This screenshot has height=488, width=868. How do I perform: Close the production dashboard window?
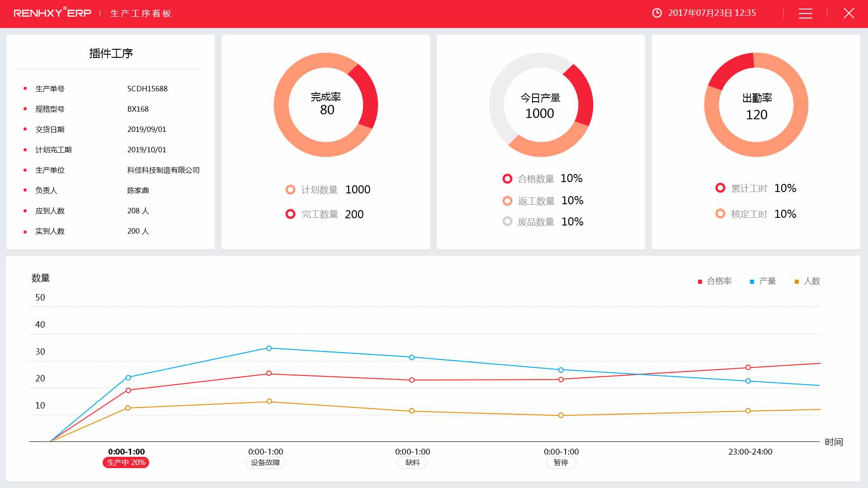tap(849, 13)
